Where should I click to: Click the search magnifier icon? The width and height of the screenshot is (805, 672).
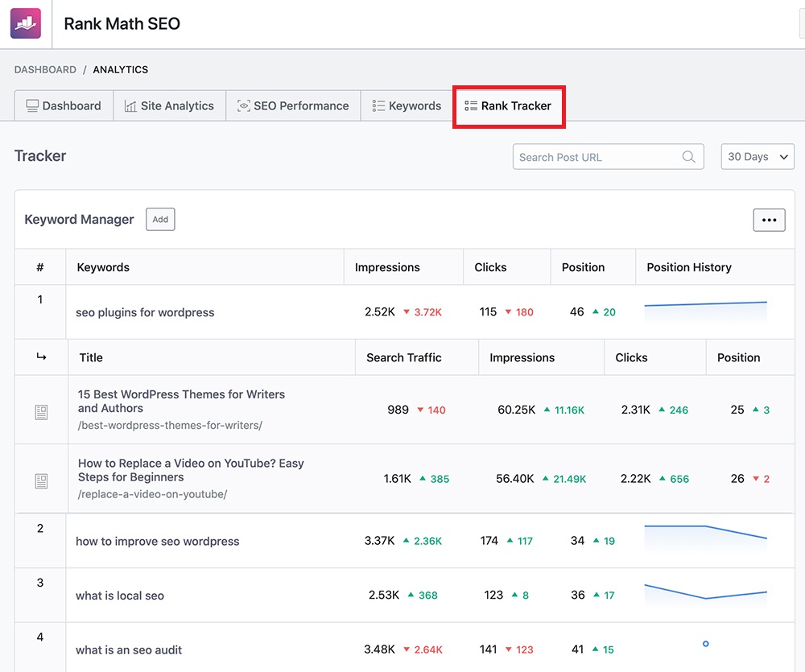[688, 157]
